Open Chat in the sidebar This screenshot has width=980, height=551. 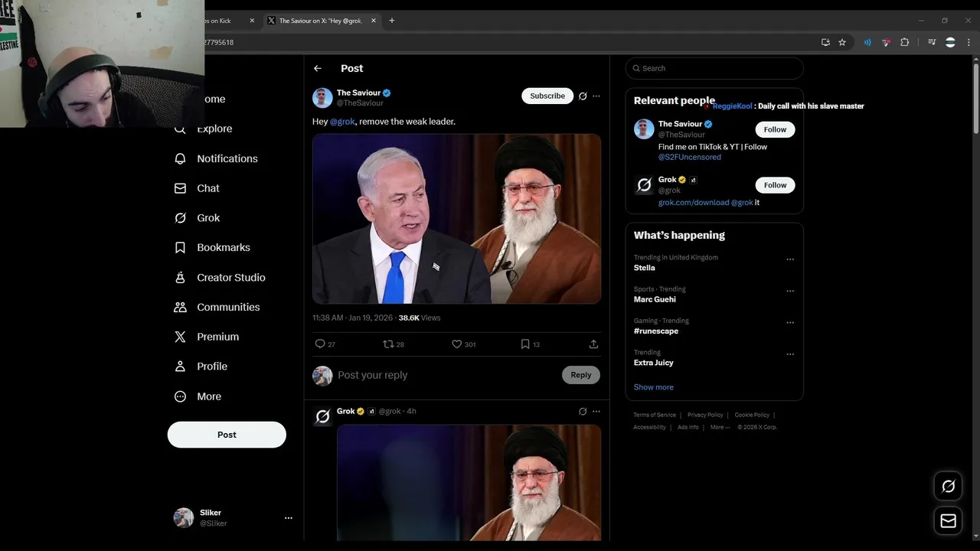click(197, 188)
